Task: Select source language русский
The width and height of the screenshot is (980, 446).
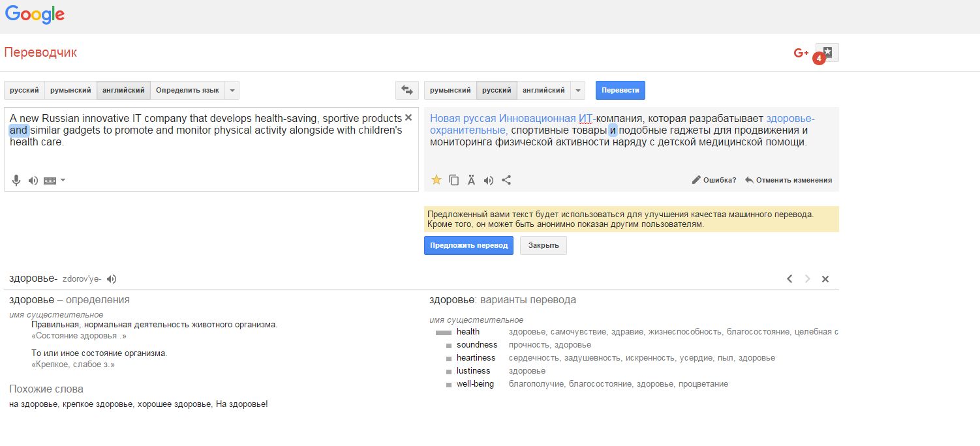Action: [x=24, y=90]
